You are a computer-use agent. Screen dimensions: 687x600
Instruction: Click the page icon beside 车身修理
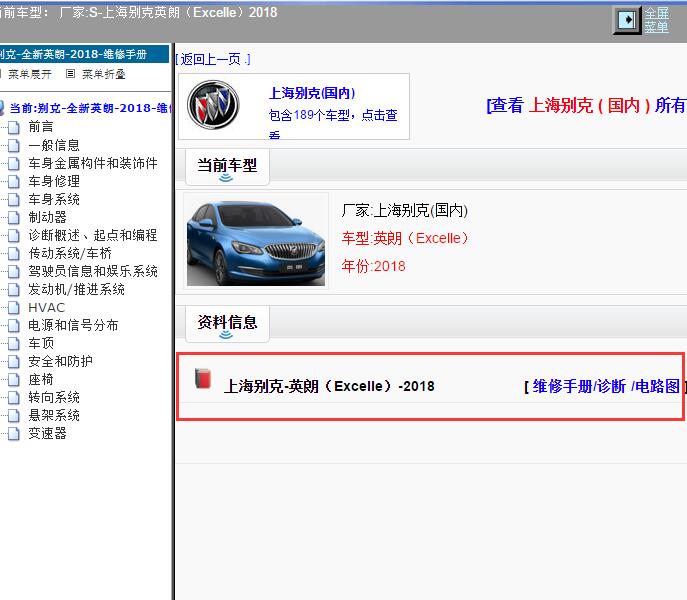pyautogui.click(x=14, y=181)
